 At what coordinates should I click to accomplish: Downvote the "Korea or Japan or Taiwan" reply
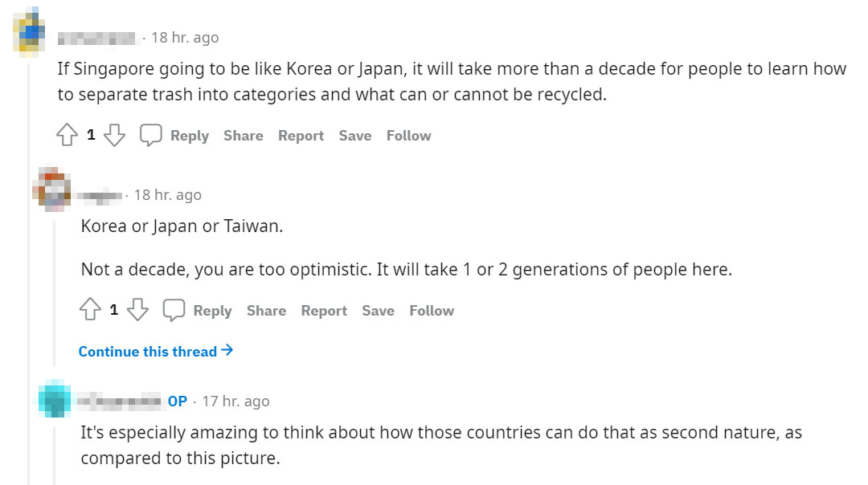tap(138, 311)
